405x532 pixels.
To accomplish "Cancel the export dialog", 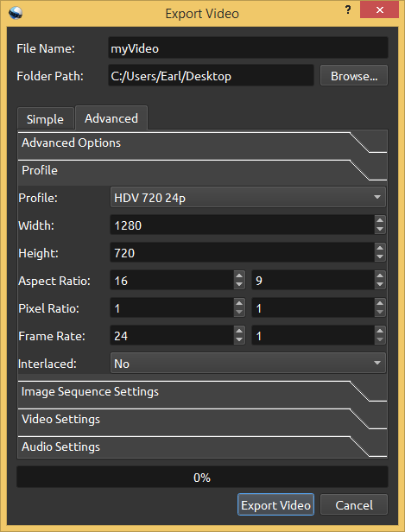I will coord(354,505).
